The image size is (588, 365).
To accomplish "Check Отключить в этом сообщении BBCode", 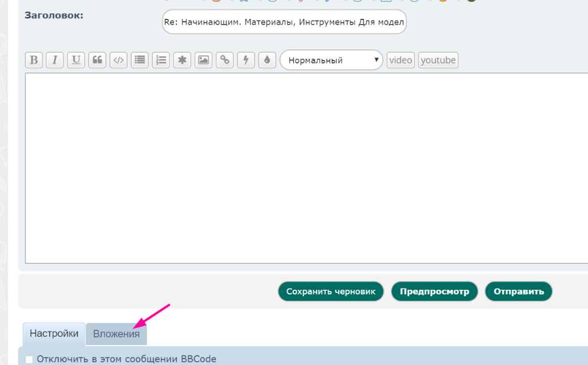I will (x=29, y=359).
